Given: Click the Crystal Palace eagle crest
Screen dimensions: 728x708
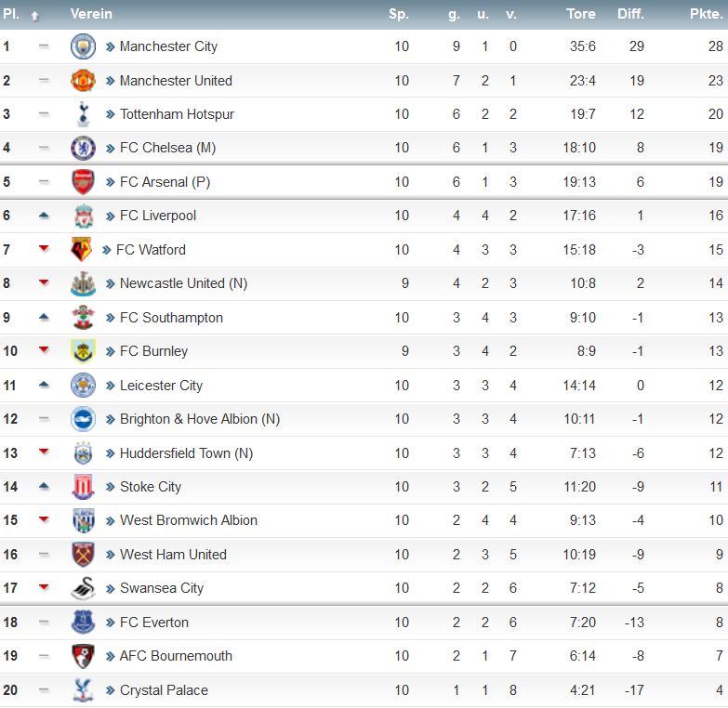Looking at the screenshot, I should [x=83, y=690].
